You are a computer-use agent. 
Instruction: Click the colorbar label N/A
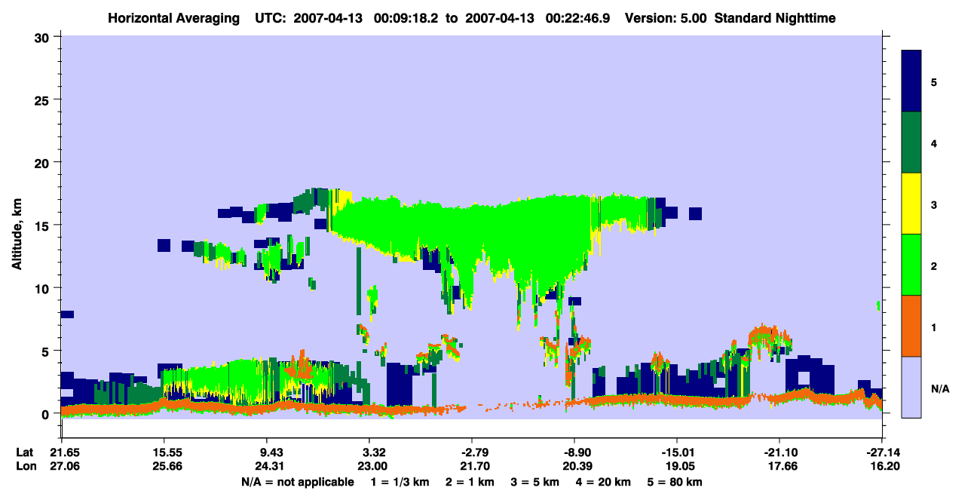(x=940, y=388)
